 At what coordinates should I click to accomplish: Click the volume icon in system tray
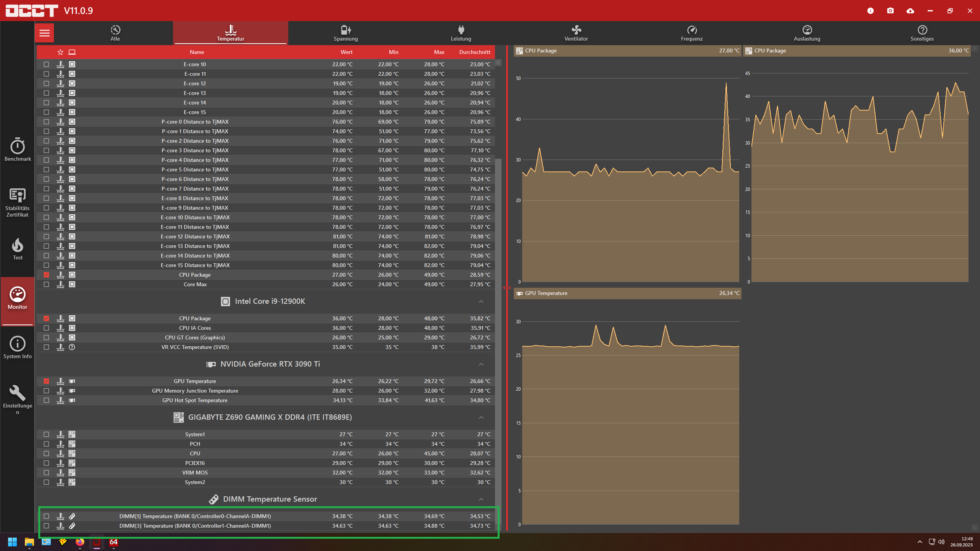tap(941, 542)
